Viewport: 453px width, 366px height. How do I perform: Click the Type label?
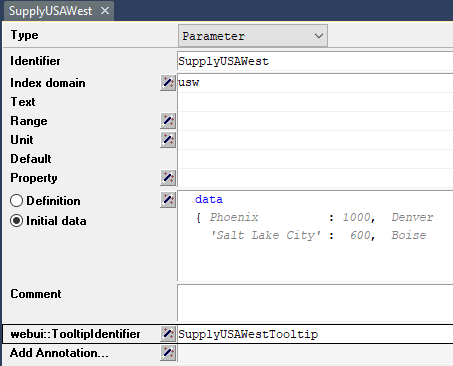pos(24,35)
